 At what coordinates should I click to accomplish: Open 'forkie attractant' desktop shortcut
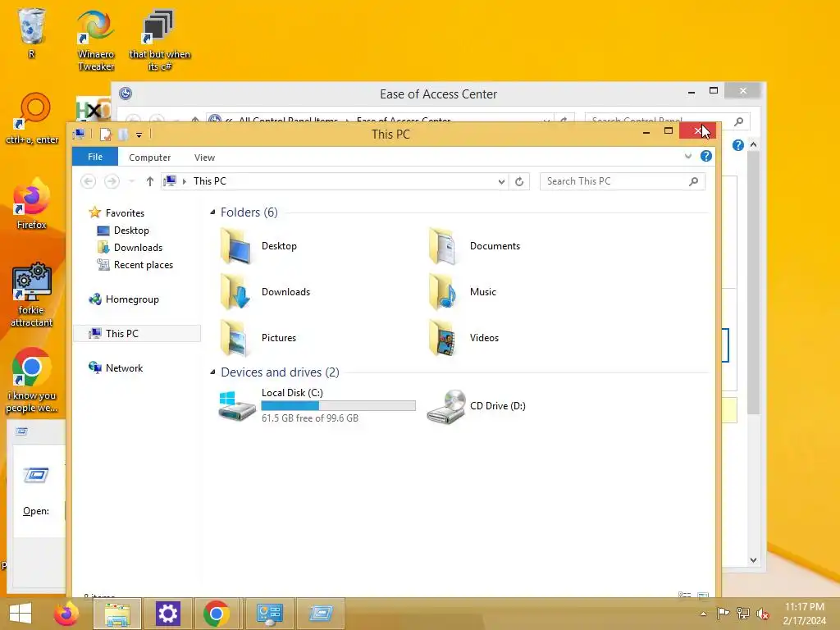[32, 294]
